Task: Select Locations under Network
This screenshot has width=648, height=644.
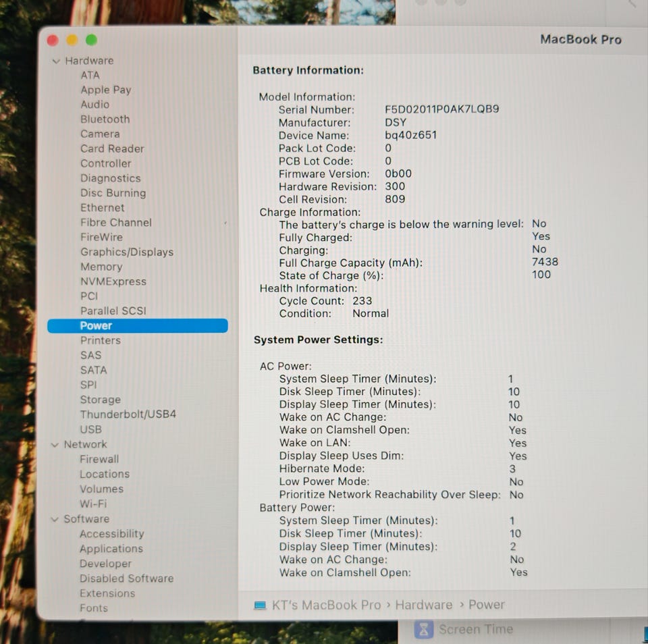Action: pos(105,474)
